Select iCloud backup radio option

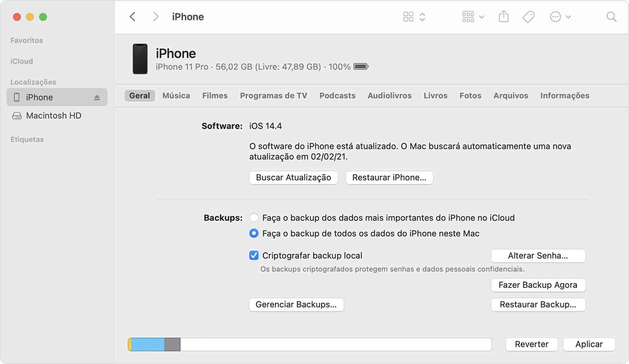254,218
